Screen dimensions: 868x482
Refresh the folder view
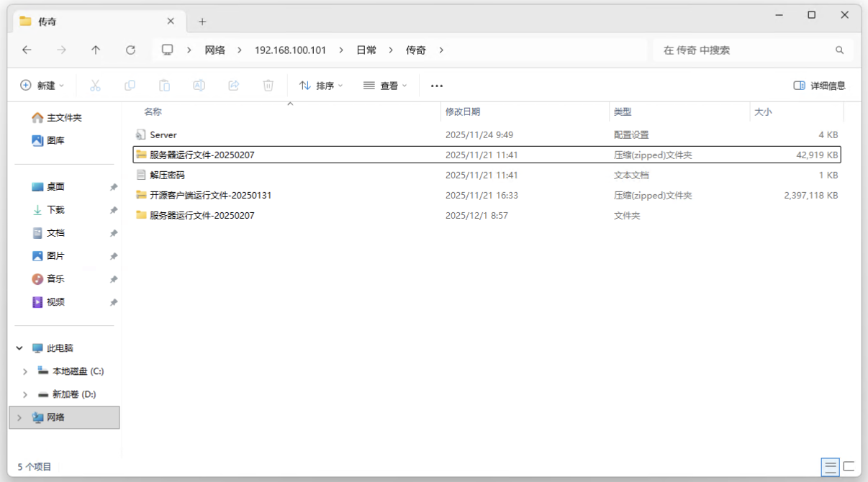131,50
